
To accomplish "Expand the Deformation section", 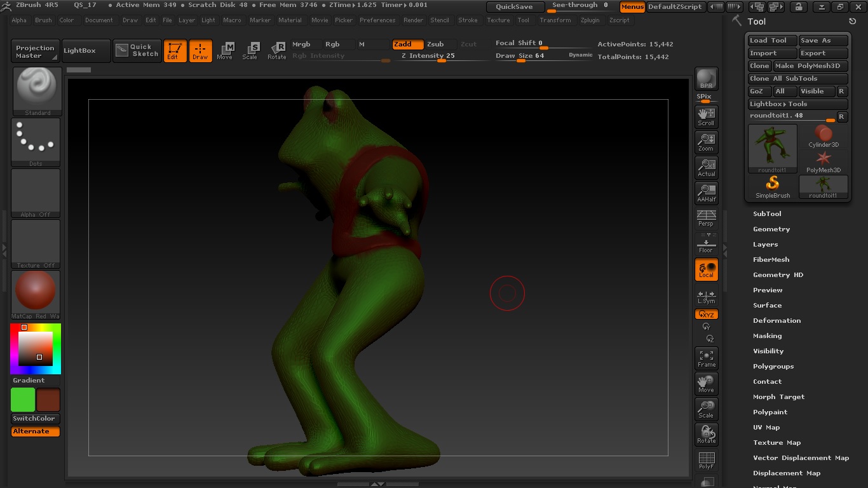I will [x=776, y=321].
